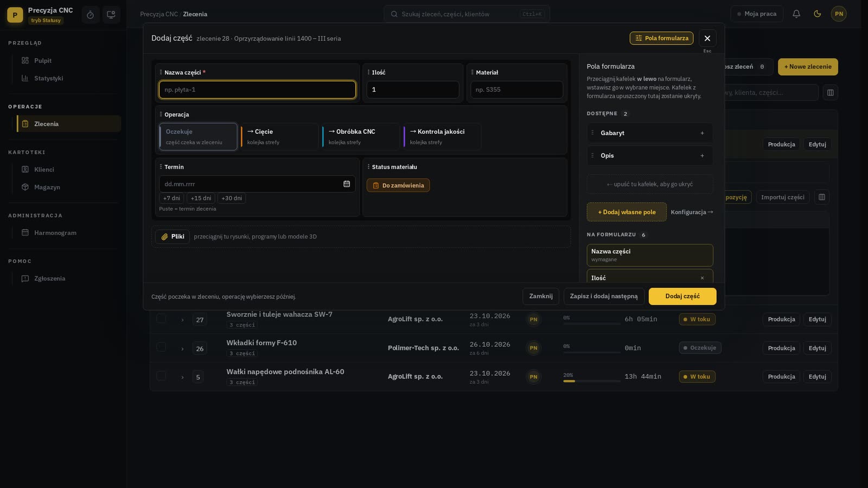Toggle the Pola formularza panel
This screenshot has height=488, width=868.
[661, 38]
